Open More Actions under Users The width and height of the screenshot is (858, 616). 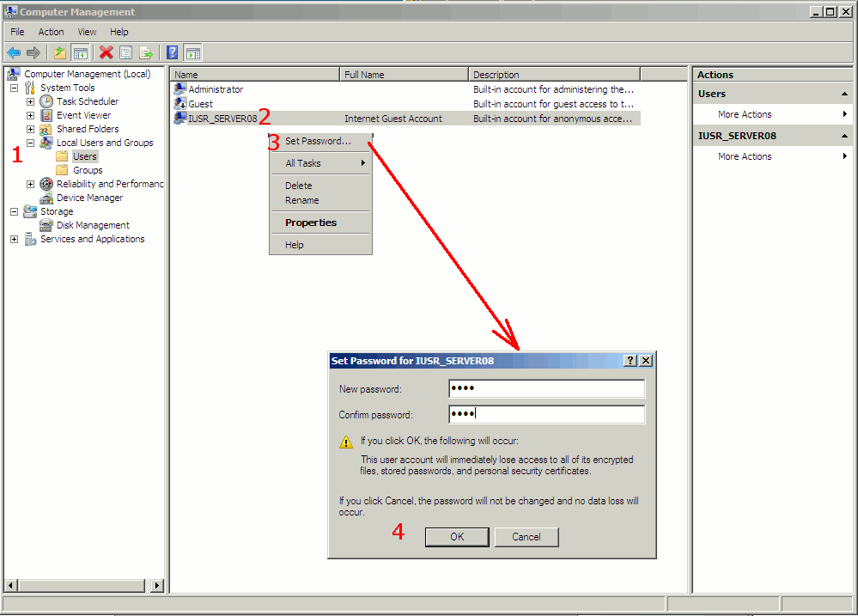coord(744,113)
